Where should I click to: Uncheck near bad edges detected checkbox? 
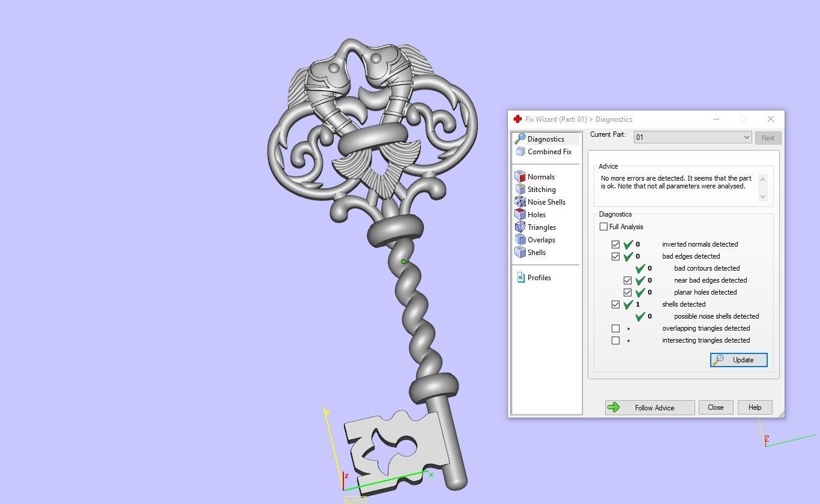(x=627, y=281)
